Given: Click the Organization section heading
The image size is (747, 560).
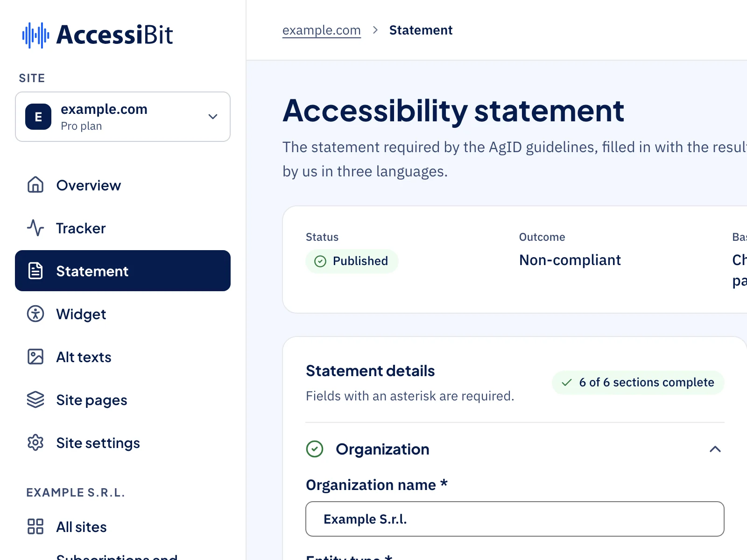Looking at the screenshot, I should [x=382, y=449].
